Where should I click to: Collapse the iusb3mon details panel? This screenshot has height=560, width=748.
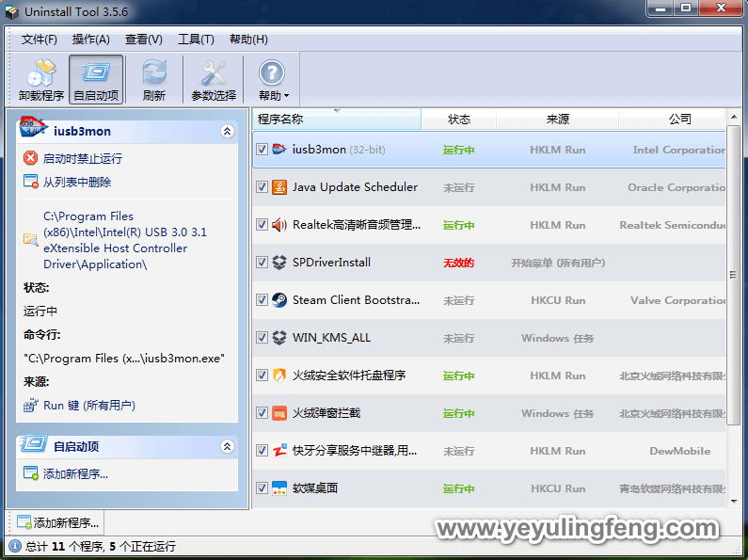coord(227,131)
